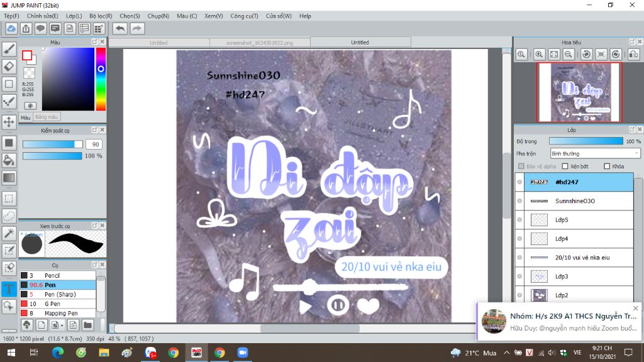Open the brush folder icon
644x362 pixels.
(x=87, y=325)
